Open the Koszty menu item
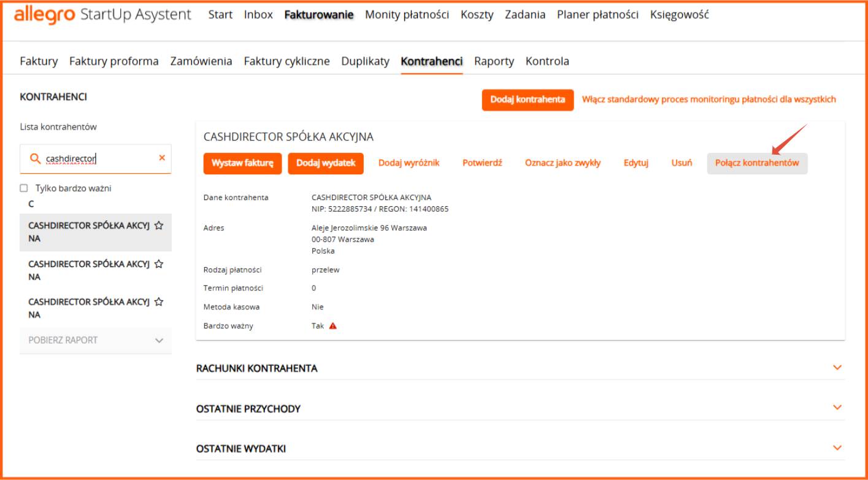This screenshot has height=480, width=868. tap(477, 15)
